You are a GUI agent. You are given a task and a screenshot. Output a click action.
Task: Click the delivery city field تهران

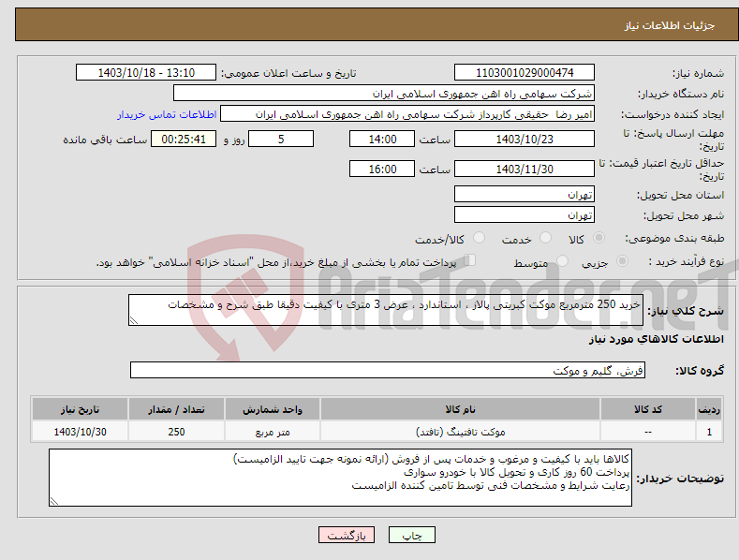(525, 215)
